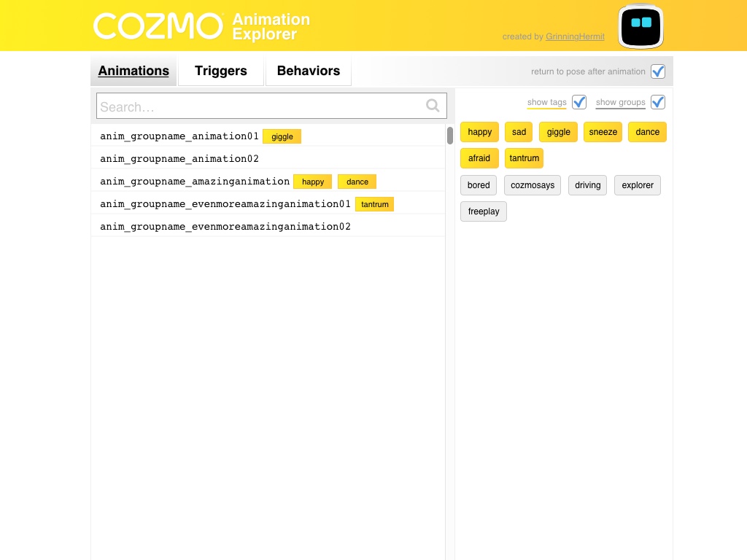Uncheck the show tags checkbox
Image resolution: width=747 pixels, height=560 pixels.
579,102
